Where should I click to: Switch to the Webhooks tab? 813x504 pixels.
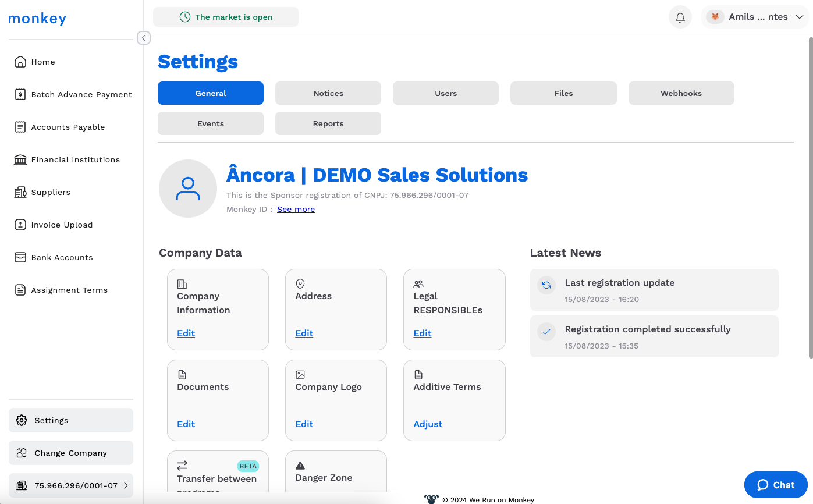pyautogui.click(x=681, y=93)
